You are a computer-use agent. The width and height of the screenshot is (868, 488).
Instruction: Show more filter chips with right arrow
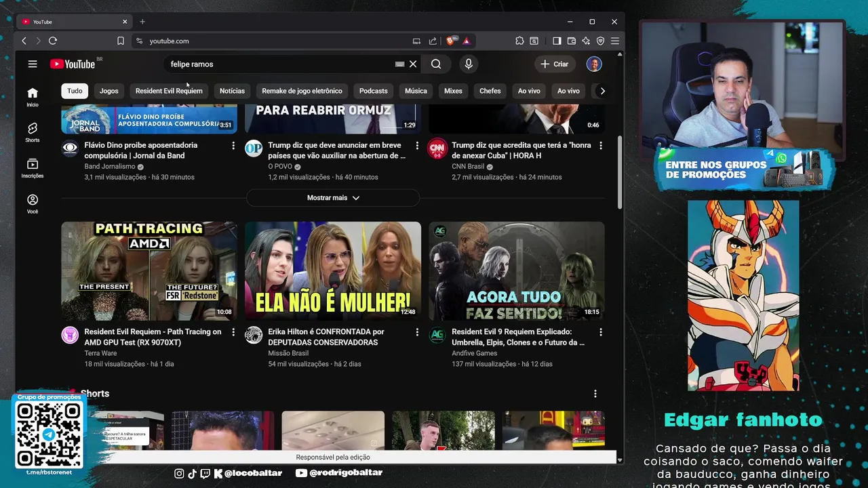point(602,91)
